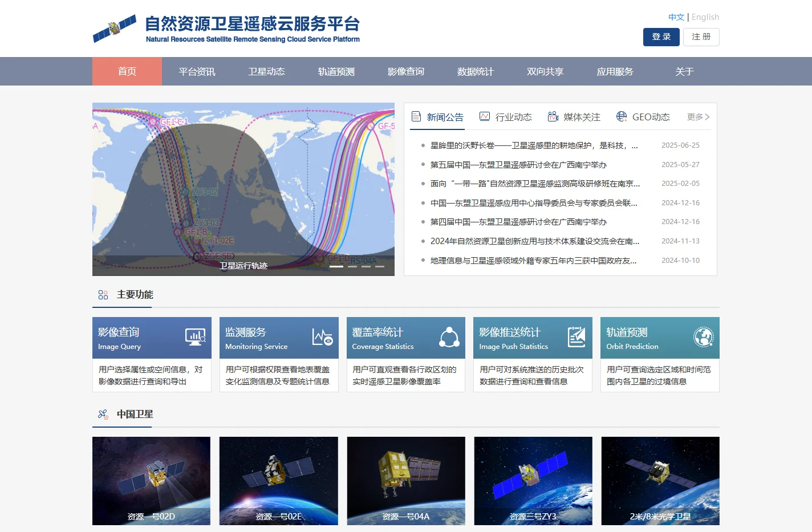
Task: Click the Image Query monitor icon
Action: coord(196,337)
